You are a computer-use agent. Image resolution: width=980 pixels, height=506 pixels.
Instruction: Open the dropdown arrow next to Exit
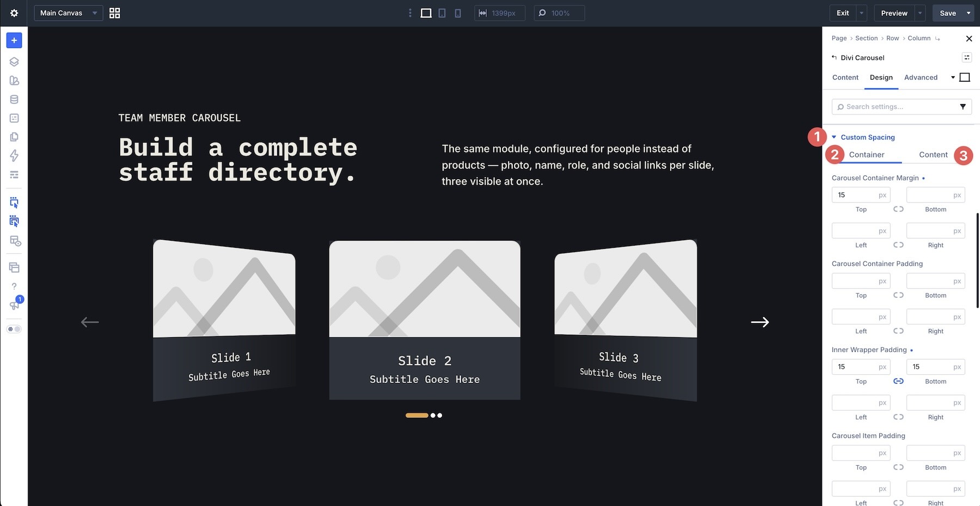tap(861, 13)
